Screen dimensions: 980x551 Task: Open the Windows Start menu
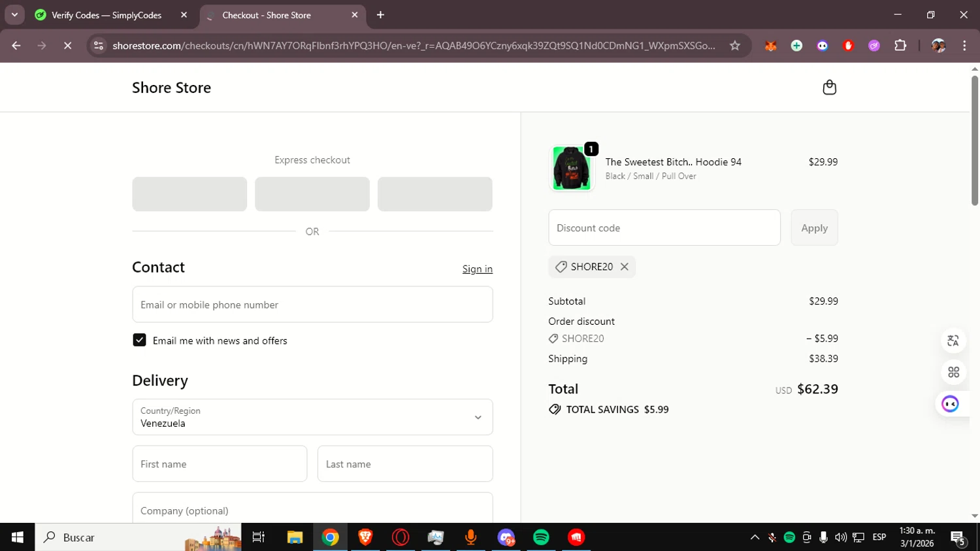tap(18, 537)
